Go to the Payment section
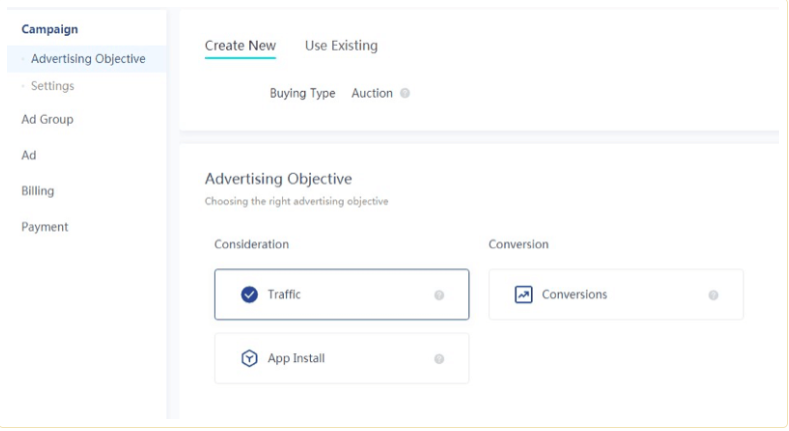789x431 pixels. [x=45, y=227]
